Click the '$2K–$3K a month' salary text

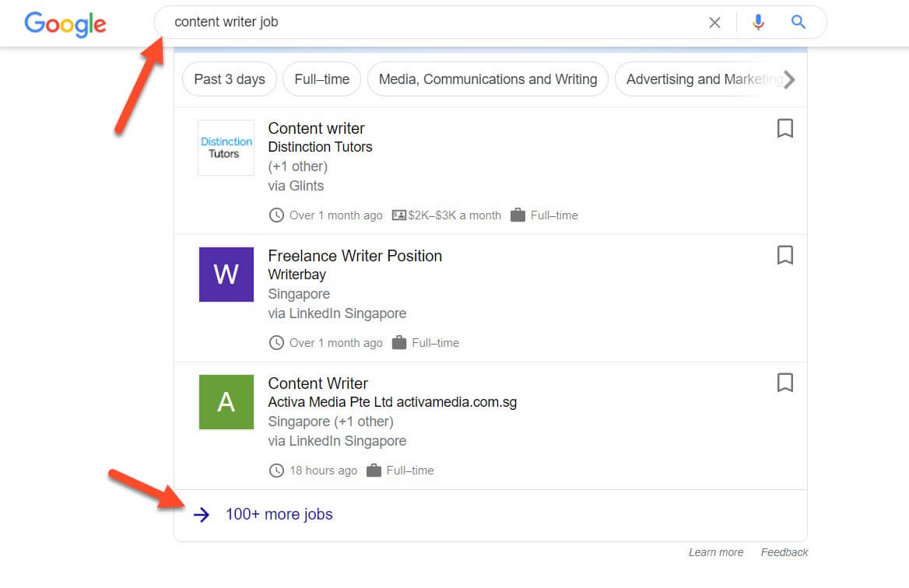pos(454,215)
